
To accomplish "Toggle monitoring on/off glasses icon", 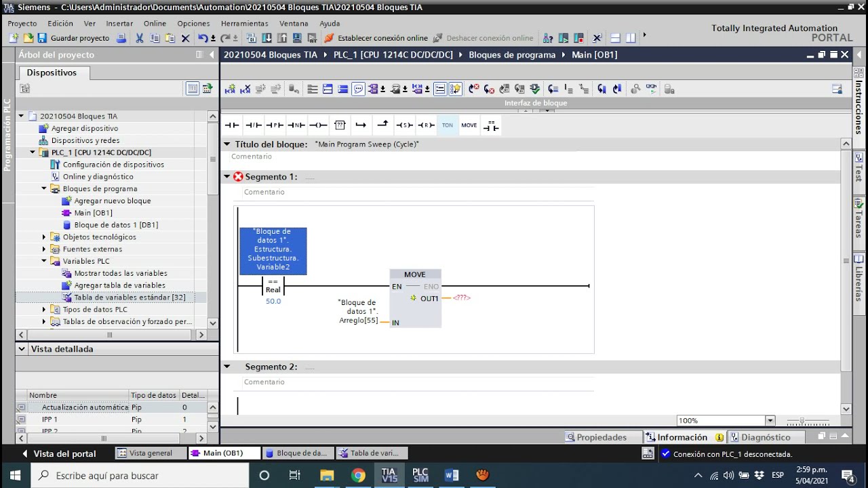I will [651, 89].
